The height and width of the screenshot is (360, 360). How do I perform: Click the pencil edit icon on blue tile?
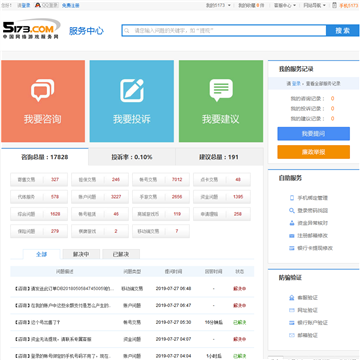pos(132,90)
